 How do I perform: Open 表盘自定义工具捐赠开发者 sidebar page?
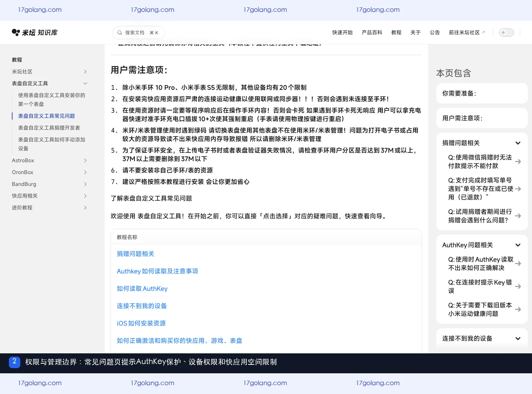49,128
